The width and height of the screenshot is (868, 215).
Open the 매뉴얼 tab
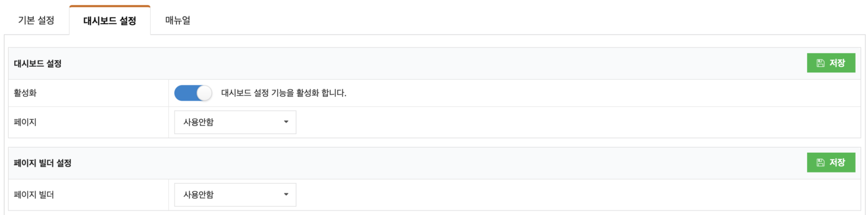(177, 21)
